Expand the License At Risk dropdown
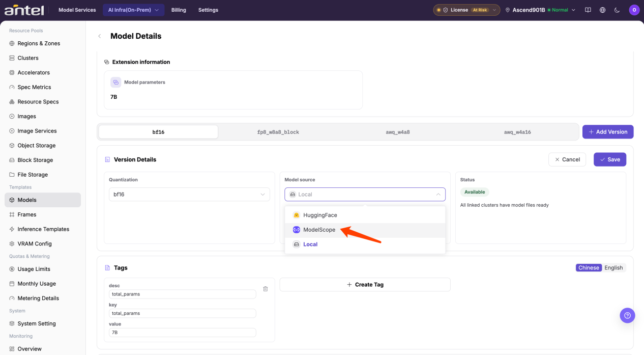Screen dimensions: 644x355 466,10
